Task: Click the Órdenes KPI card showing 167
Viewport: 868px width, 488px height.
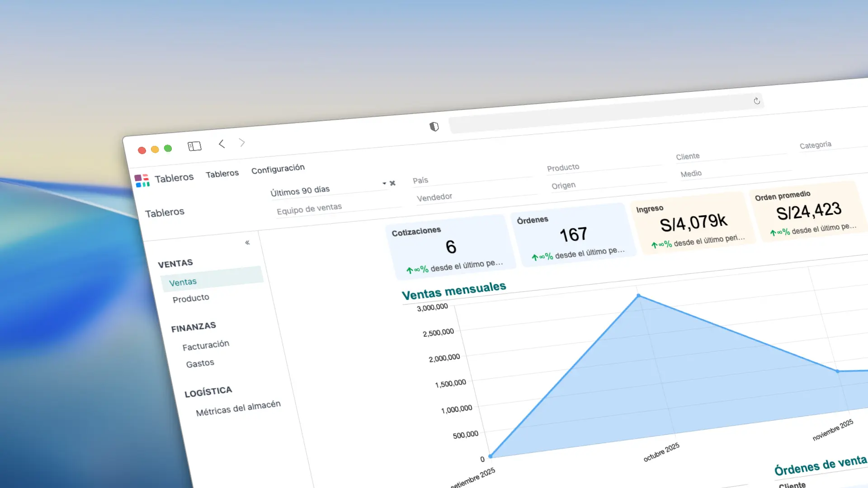Action: (x=572, y=235)
